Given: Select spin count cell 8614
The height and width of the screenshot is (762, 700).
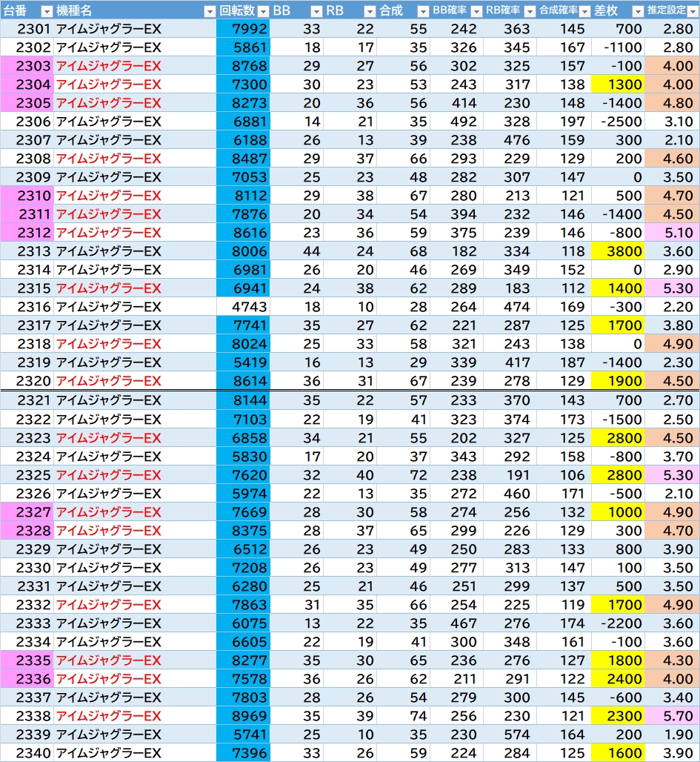Looking at the screenshot, I should pyautogui.click(x=243, y=381).
